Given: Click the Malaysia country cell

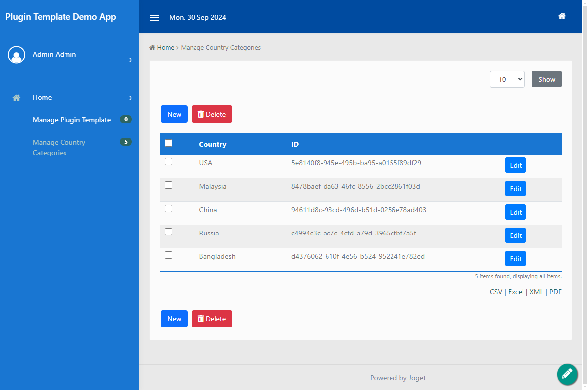Looking at the screenshot, I should pyautogui.click(x=213, y=187).
